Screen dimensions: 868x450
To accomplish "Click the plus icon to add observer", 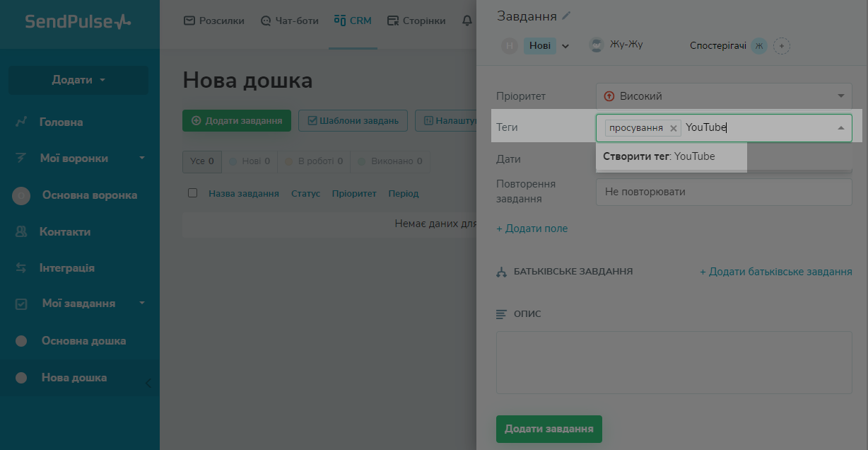I will point(781,46).
